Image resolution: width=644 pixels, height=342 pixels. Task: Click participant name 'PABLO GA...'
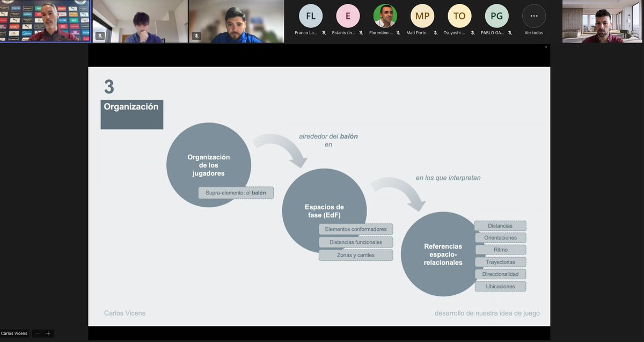[x=493, y=33]
